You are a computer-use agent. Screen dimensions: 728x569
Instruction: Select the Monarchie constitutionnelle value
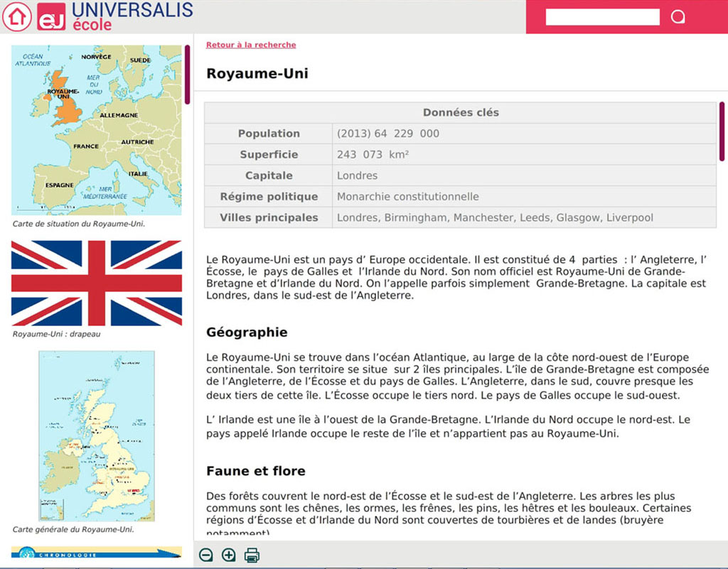coord(407,197)
